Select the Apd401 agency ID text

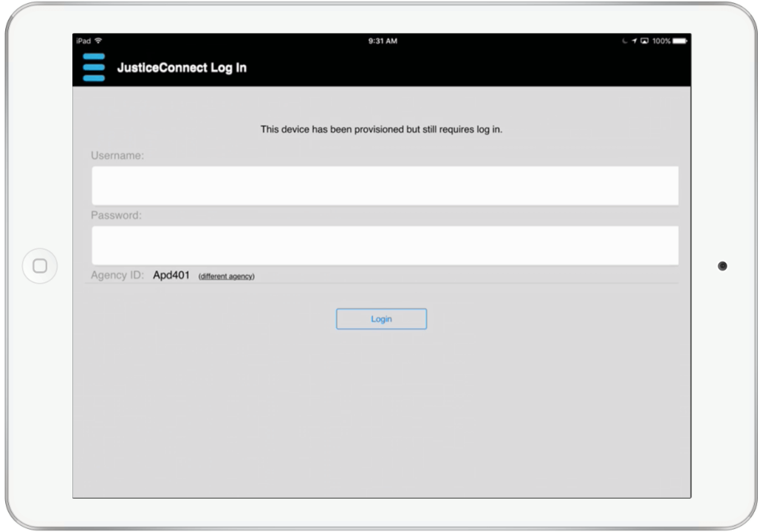pyautogui.click(x=171, y=275)
